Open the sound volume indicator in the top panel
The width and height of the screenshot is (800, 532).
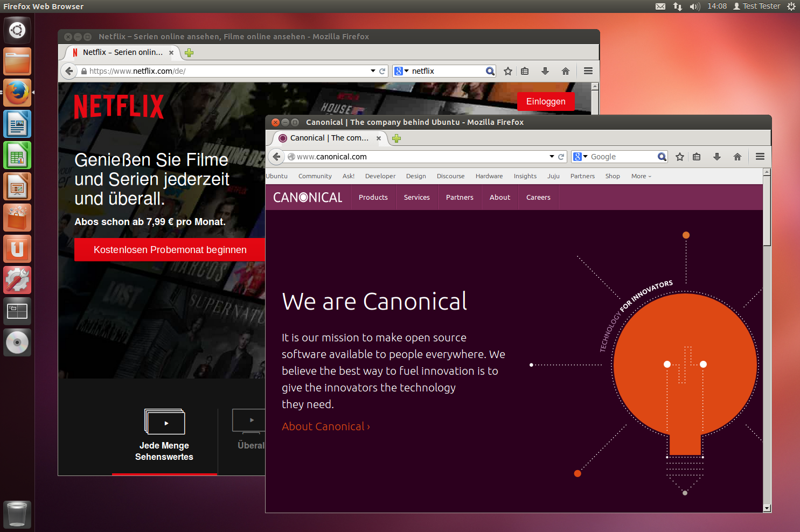[x=695, y=6]
